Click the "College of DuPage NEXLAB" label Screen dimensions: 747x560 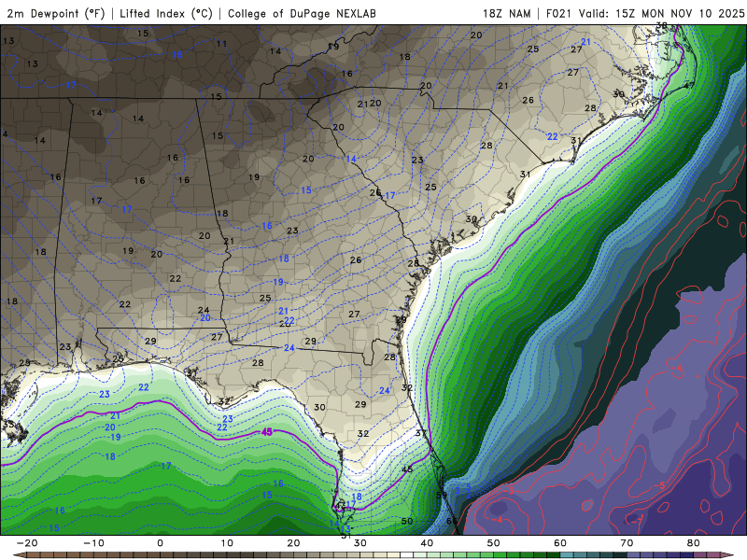[302, 13]
